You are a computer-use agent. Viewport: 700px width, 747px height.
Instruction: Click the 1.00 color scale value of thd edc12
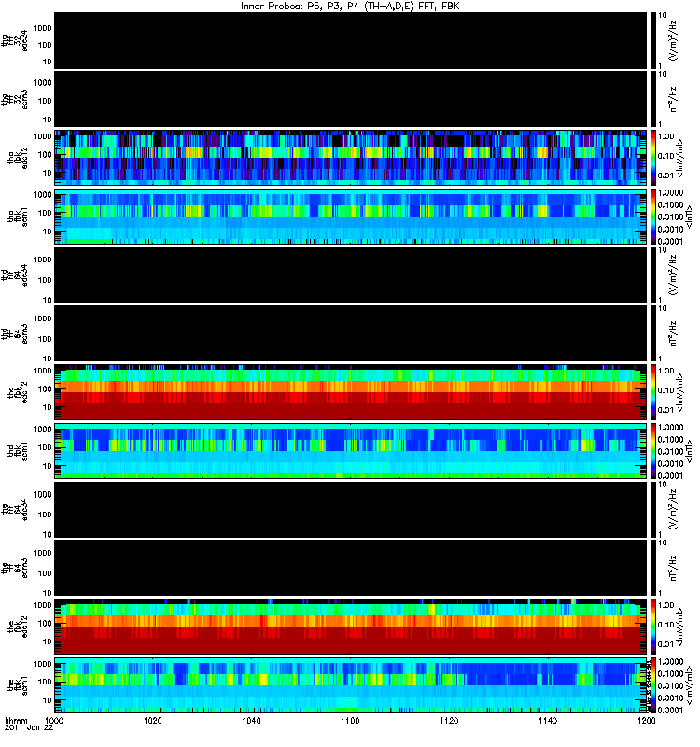666,371
